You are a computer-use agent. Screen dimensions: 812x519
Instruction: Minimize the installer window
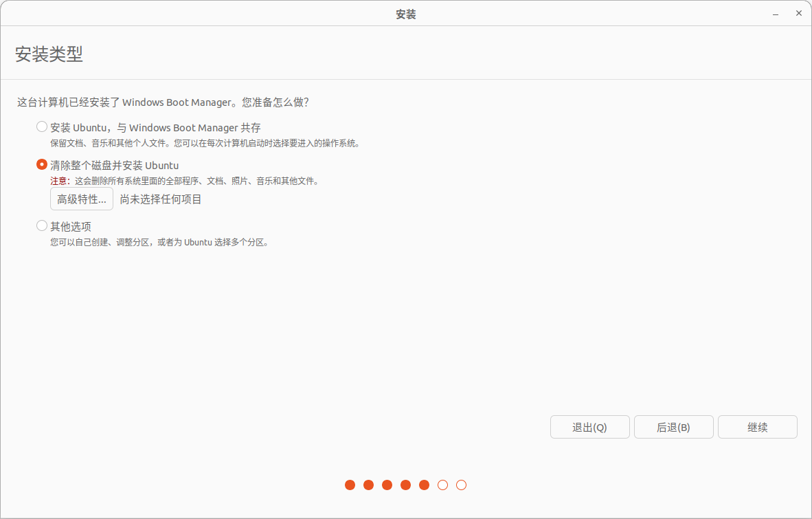pyautogui.click(x=775, y=14)
